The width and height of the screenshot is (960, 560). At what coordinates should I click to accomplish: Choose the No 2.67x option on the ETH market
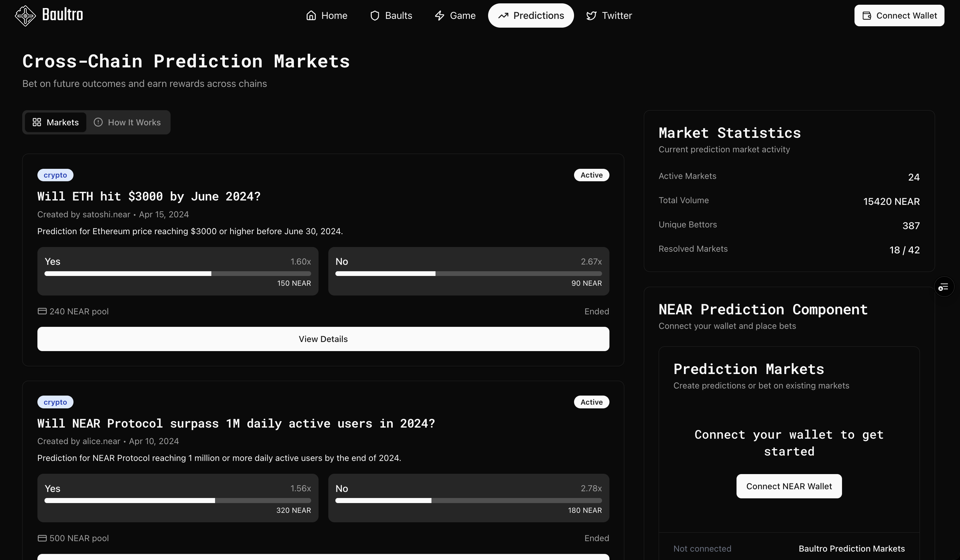(468, 271)
